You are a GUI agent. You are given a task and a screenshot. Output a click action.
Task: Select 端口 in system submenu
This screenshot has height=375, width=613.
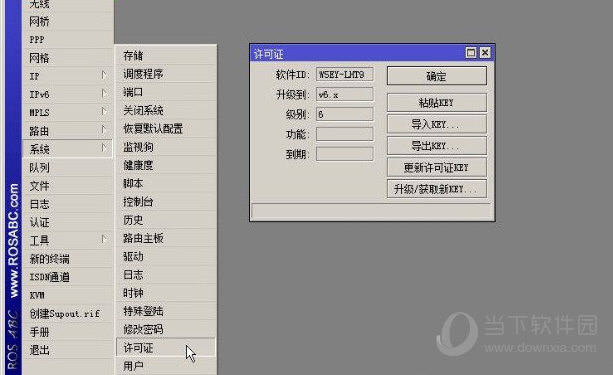point(166,92)
